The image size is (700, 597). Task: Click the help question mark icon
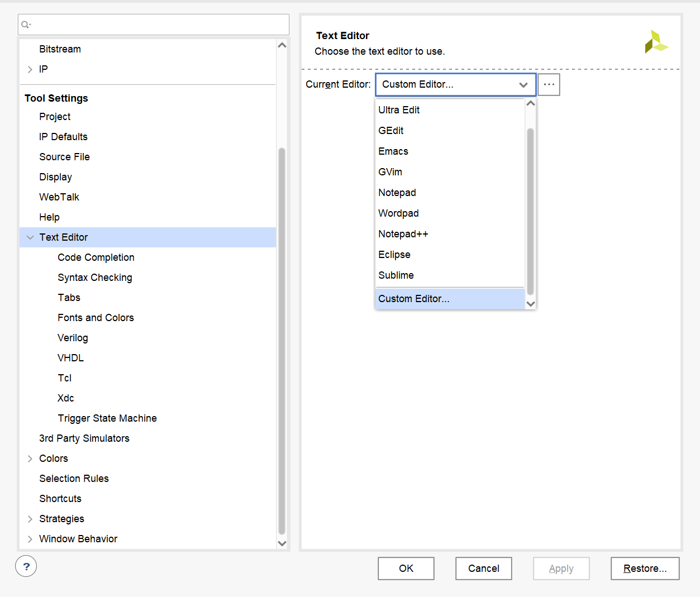click(x=26, y=566)
